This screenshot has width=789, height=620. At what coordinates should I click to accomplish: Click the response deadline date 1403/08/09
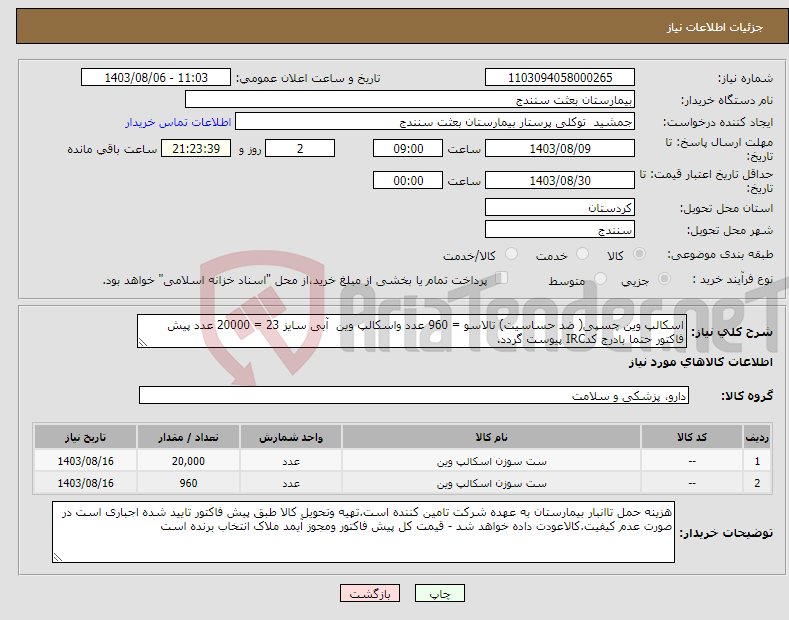(560, 148)
